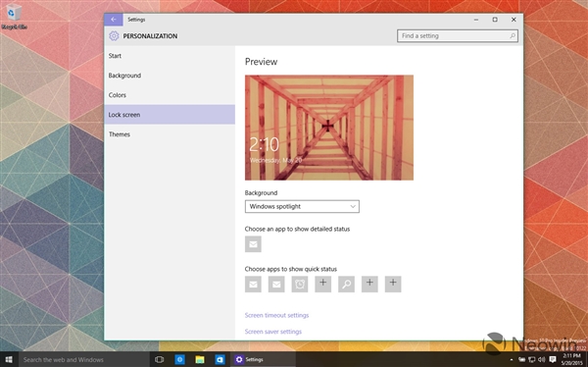Close the Settings window
The width and height of the screenshot is (588, 367).
pos(514,20)
